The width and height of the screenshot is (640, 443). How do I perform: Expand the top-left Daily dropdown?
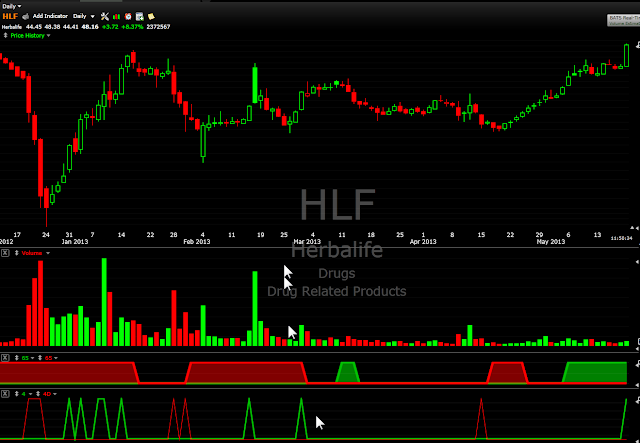point(12,6)
